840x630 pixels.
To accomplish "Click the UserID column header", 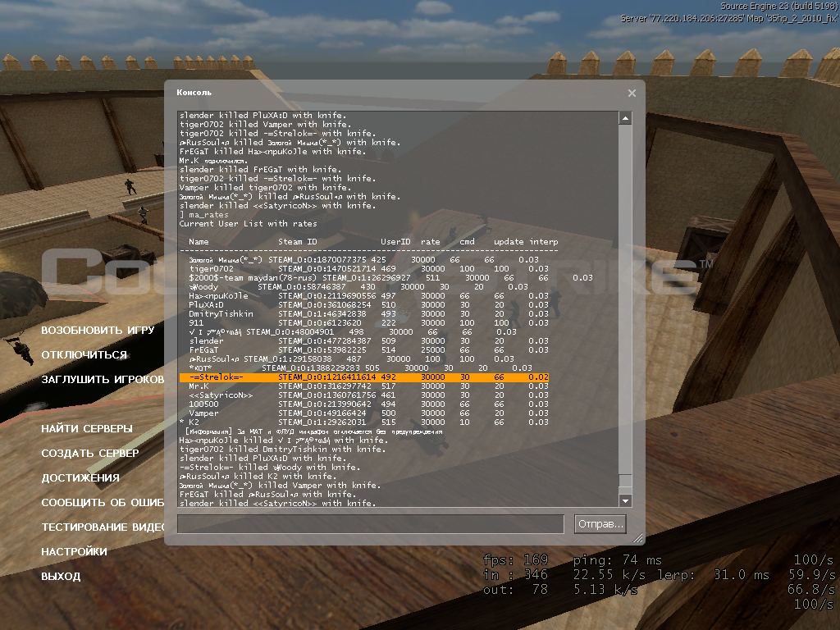I will (395, 242).
